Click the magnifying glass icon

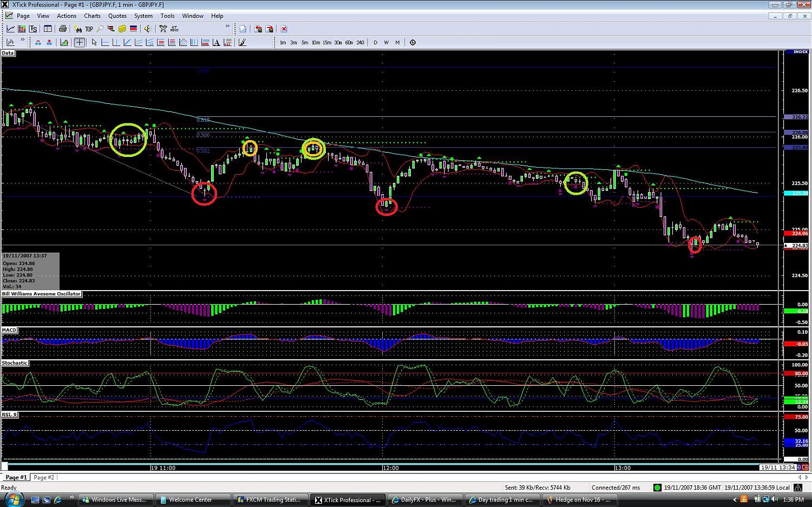pyautogui.click(x=100, y=29)
